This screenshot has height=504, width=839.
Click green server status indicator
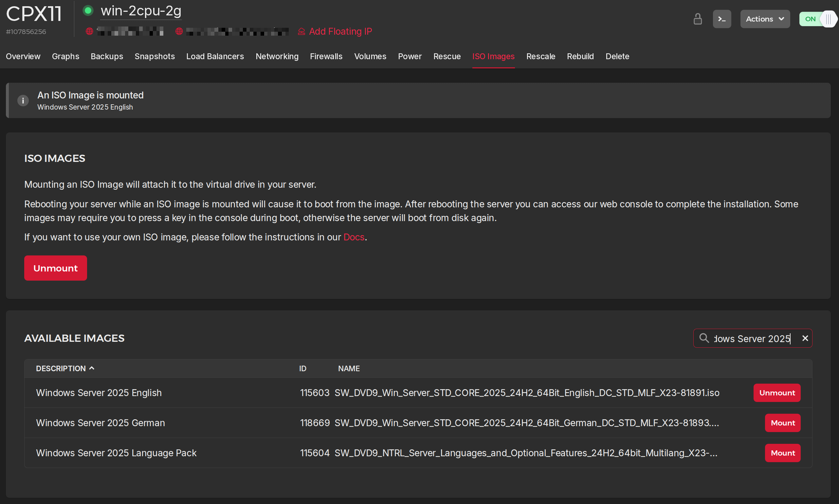pos(88,11)
